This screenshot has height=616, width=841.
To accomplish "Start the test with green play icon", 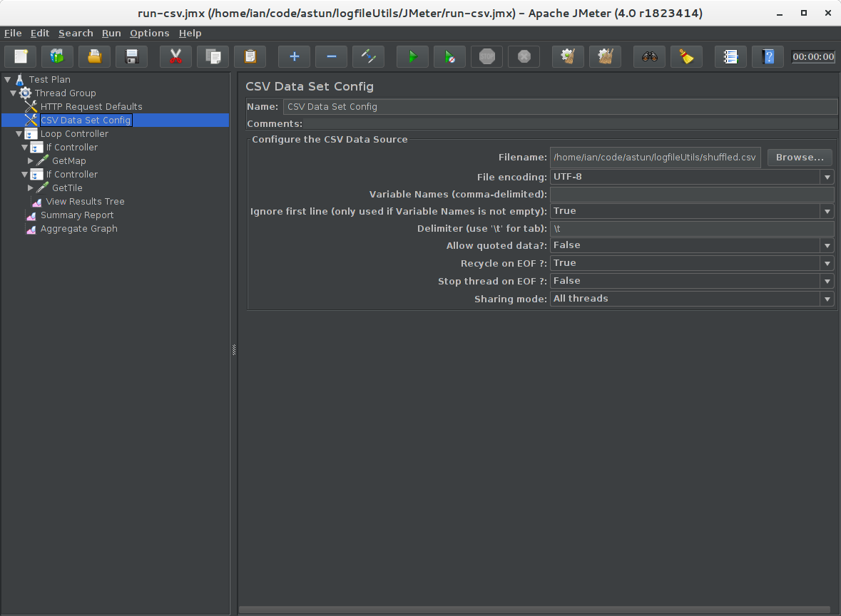I will pos(412,56).
